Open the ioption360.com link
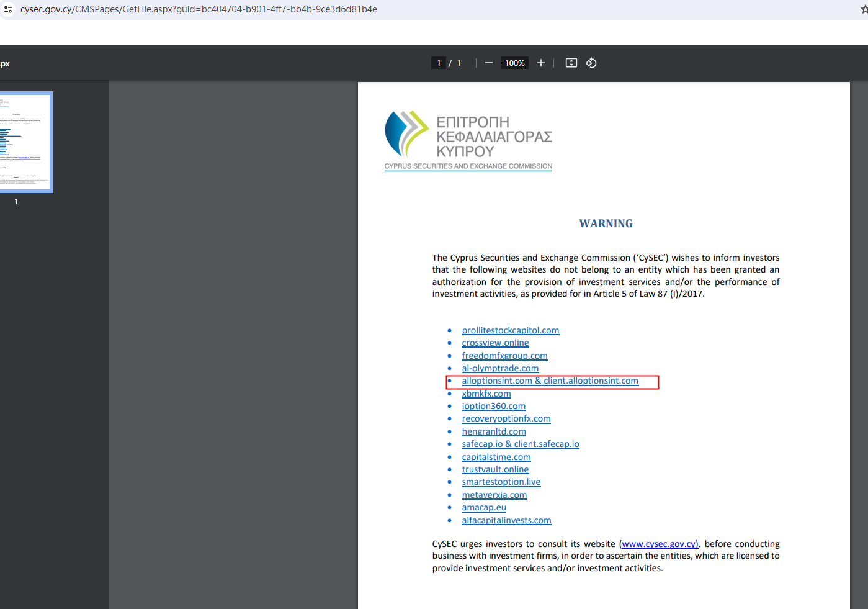This screenshot has height=609, width=868. click(x=494, y=406)
